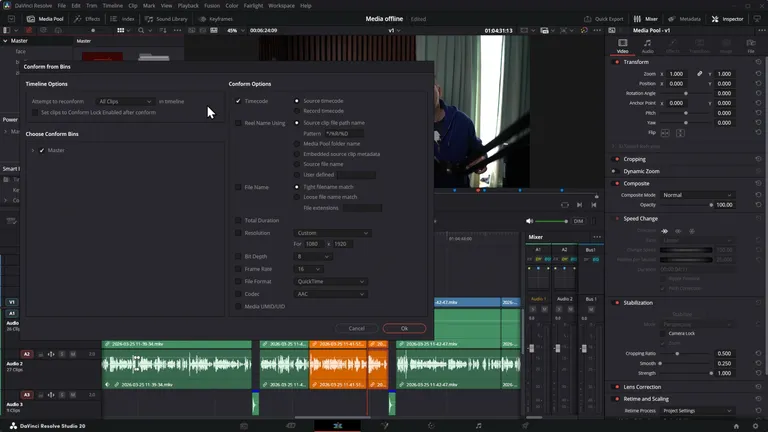Select Media Pool folder name radio
This screenshot has height=432, width=768.
tap(296, 144)
